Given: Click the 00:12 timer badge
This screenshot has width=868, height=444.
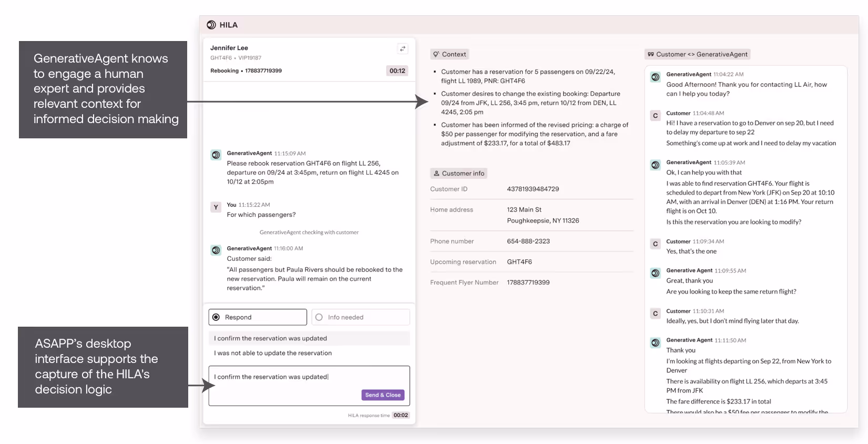Looking at the screenshot, I should tap(397, 70).
